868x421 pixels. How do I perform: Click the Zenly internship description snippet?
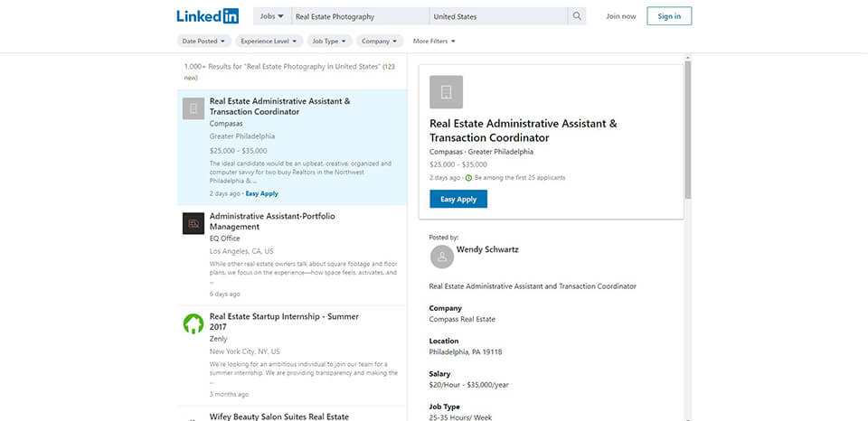[304, 373]
